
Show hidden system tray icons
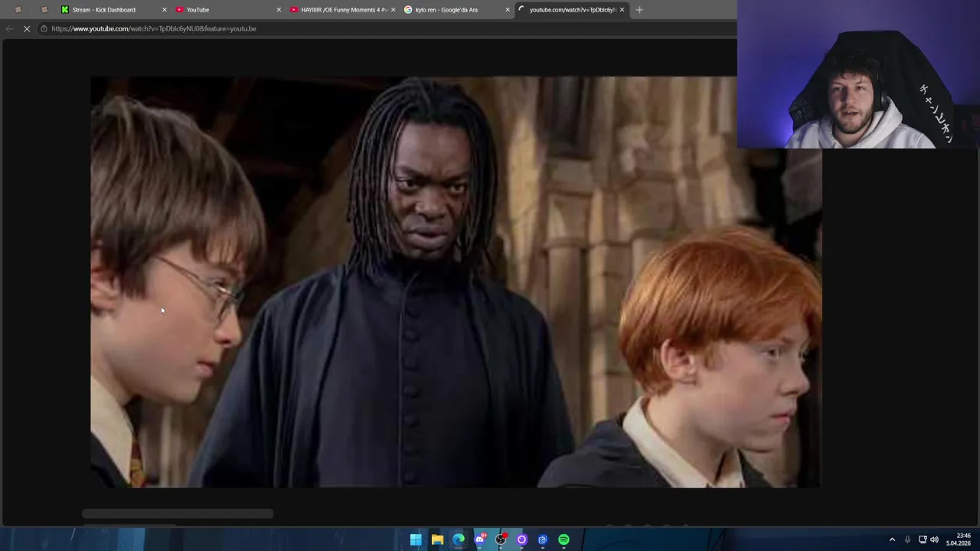point(892,540)
